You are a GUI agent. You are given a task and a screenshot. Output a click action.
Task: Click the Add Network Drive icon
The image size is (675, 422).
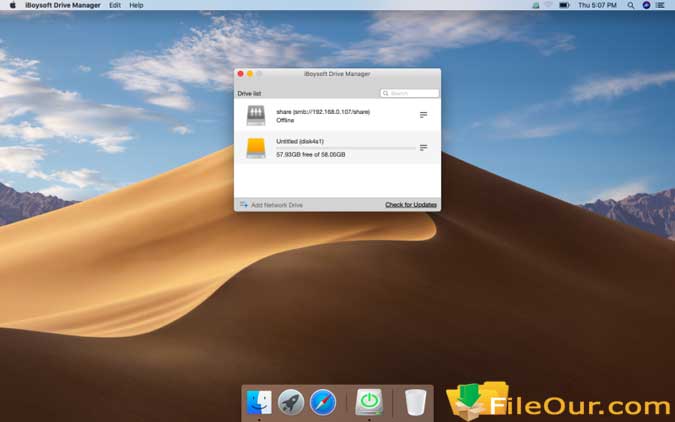(x=244, y=205)
